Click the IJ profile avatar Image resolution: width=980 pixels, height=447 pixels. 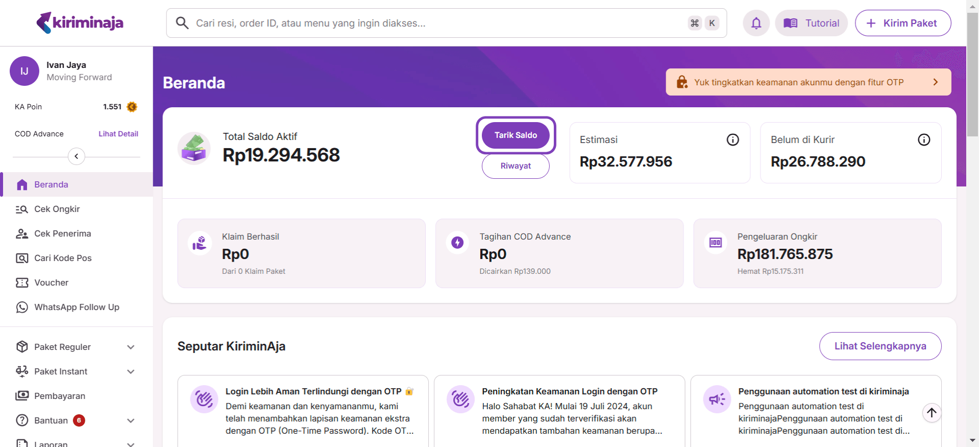pos(24,71)
